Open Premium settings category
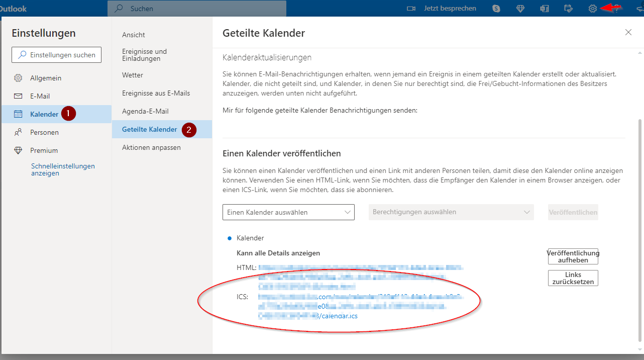The width and height of the screenshot is (644, 360). 56,150
